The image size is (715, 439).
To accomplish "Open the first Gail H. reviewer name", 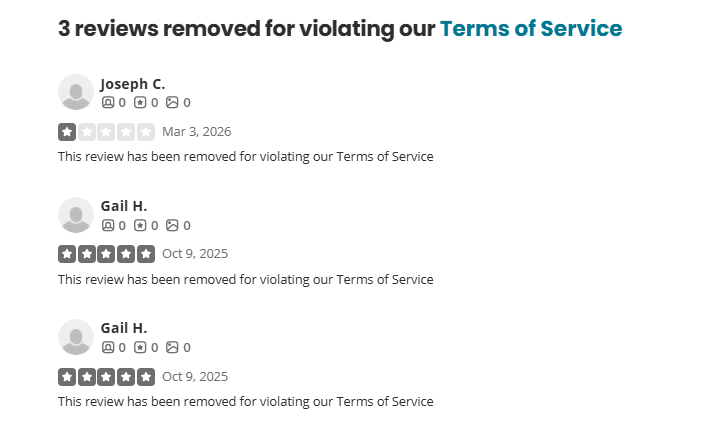I will (x=124, y=206).
